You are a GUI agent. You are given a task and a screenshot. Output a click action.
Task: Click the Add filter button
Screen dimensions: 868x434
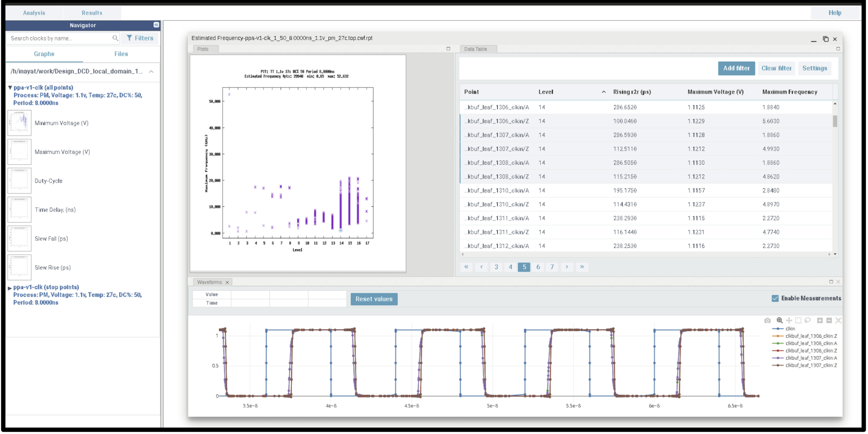coord(736,68)
